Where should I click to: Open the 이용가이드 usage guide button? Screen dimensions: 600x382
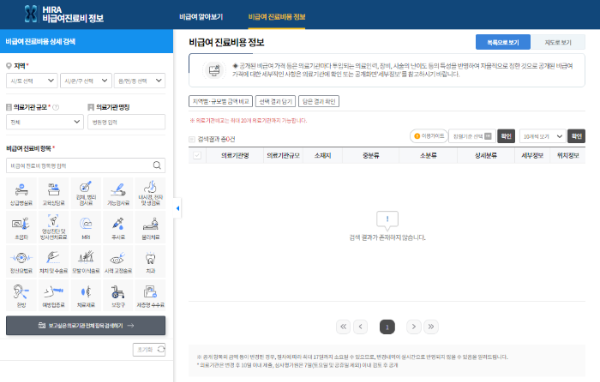tap(429, 136)
